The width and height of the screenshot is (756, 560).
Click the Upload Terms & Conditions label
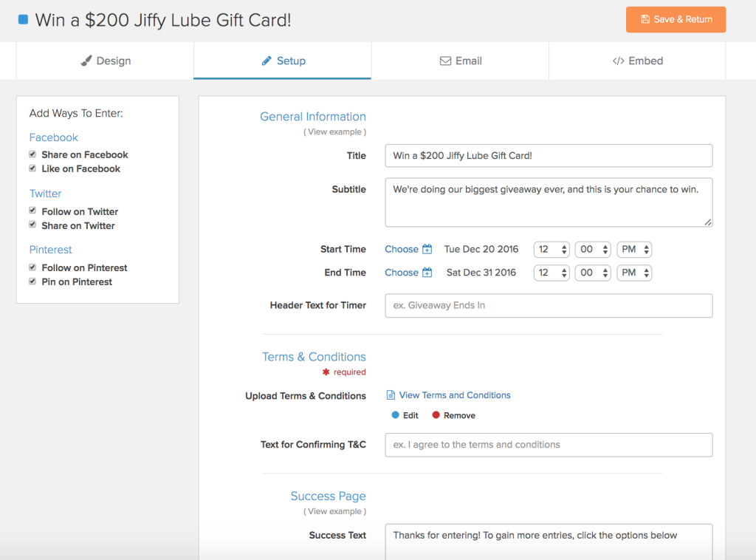(x=306, y=396)
